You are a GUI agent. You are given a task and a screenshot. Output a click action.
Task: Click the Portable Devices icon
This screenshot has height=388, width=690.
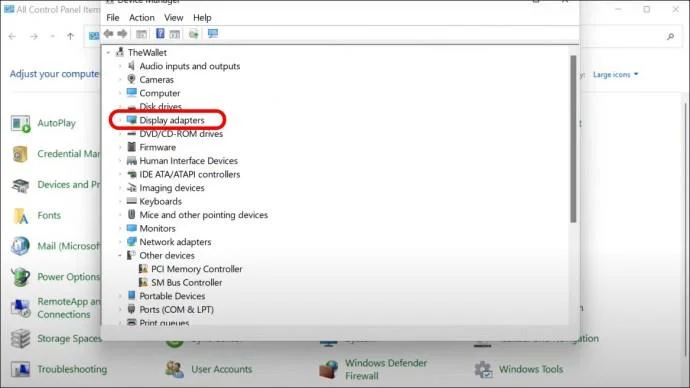tap(131, 295)
